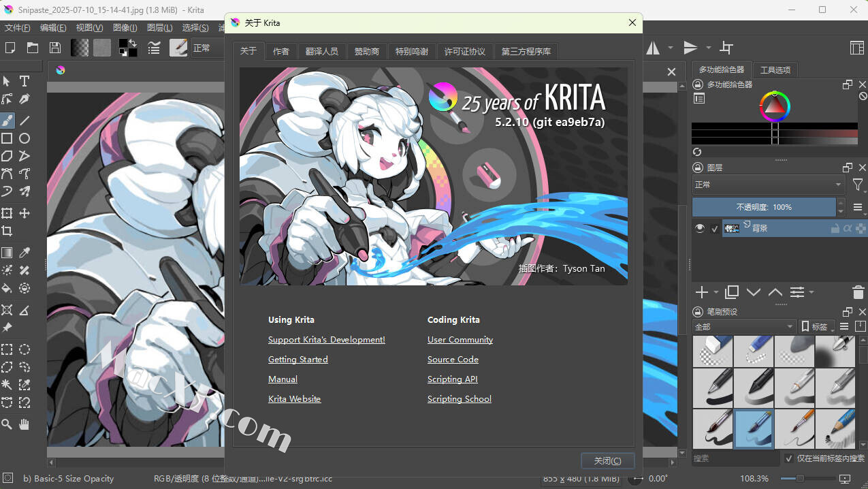Viewport: 868px width, 489px height.
Task: Open the brush settings editor icon
Action: [155, 48]
